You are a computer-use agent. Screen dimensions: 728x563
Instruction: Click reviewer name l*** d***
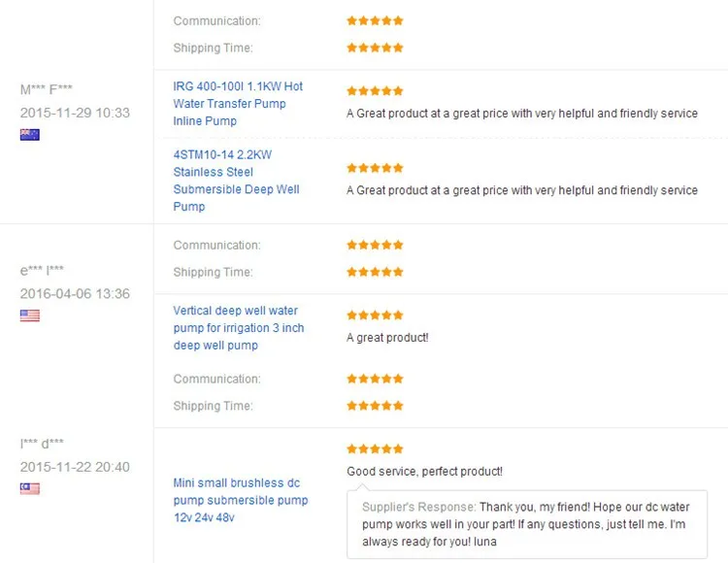point(42,443)
